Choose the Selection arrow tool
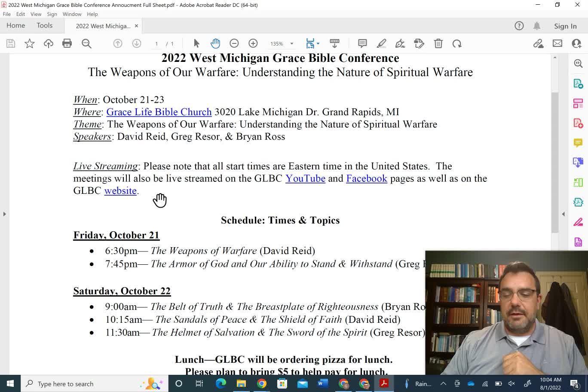 click(x=196, y=43)
